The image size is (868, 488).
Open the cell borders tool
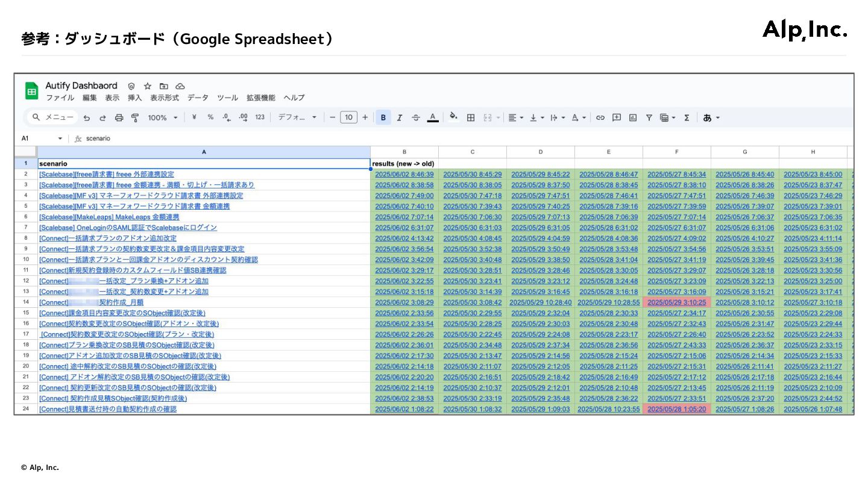pyautogui.click(x=471, y=117)
